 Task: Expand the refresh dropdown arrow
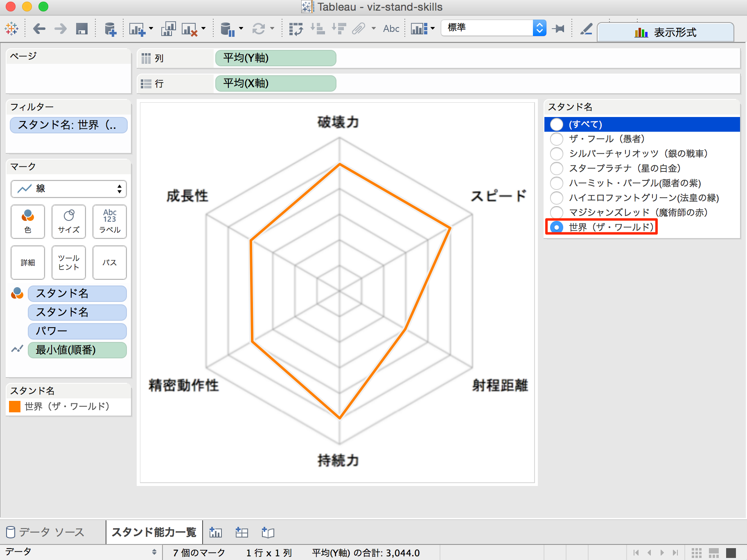pos(272,29)
